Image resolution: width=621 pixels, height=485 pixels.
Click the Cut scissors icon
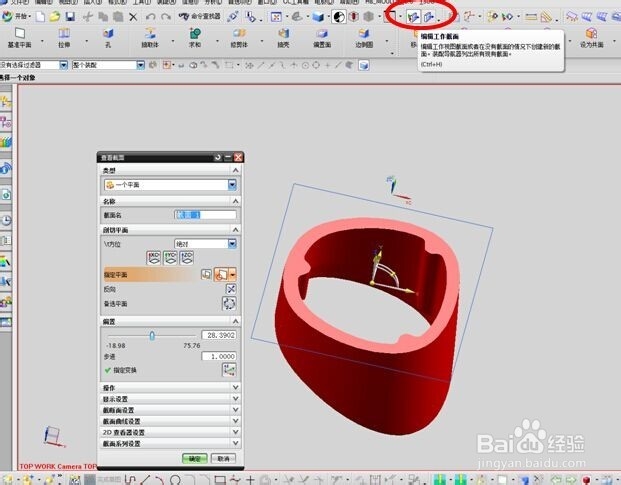[x=88, y=17]
